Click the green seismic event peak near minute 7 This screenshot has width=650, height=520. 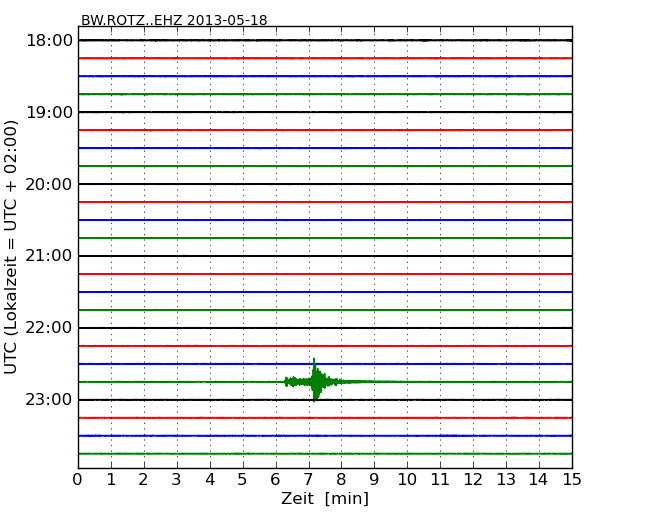(x=315, y=380)
